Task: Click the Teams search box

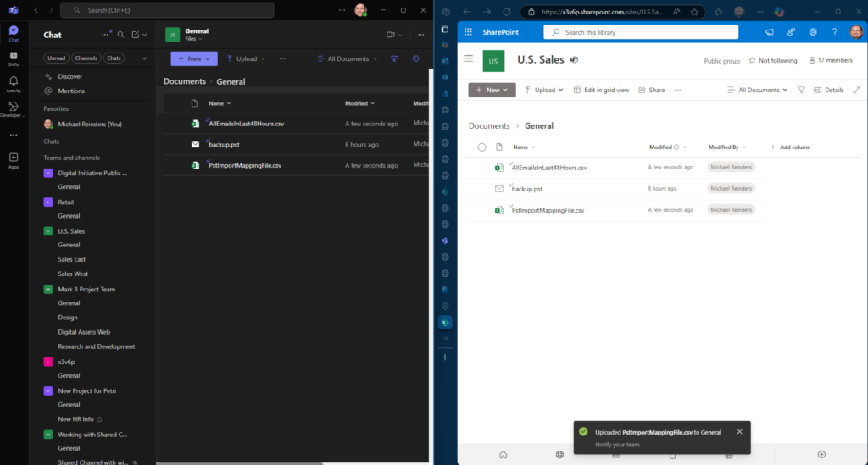Action: click(167, 10)
